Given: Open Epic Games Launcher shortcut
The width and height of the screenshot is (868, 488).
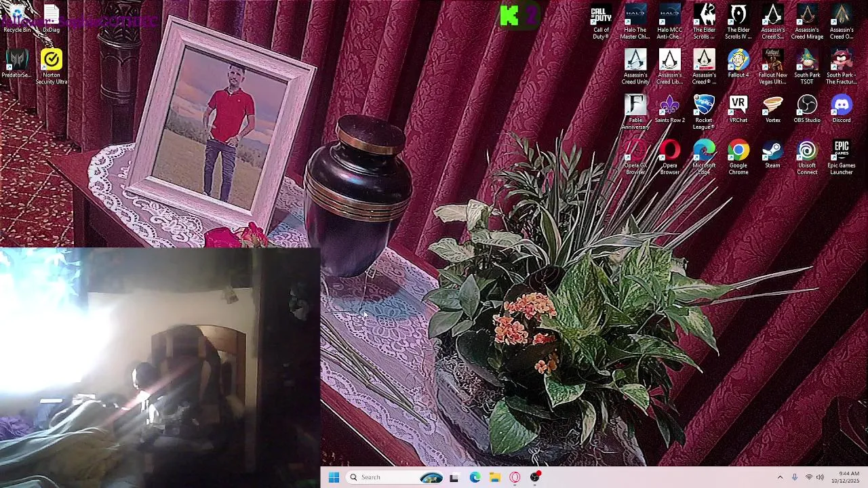Looking at the screenshot, I should (x=842, y=158).
